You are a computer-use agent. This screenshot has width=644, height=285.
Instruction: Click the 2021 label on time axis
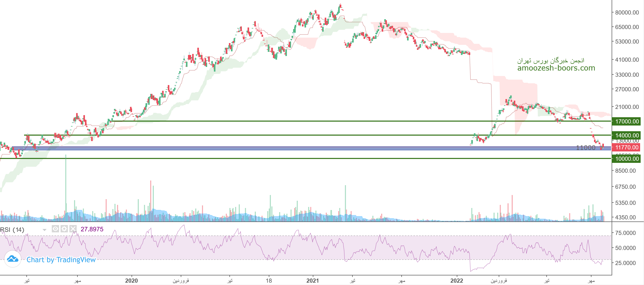[x=313, y=281]
